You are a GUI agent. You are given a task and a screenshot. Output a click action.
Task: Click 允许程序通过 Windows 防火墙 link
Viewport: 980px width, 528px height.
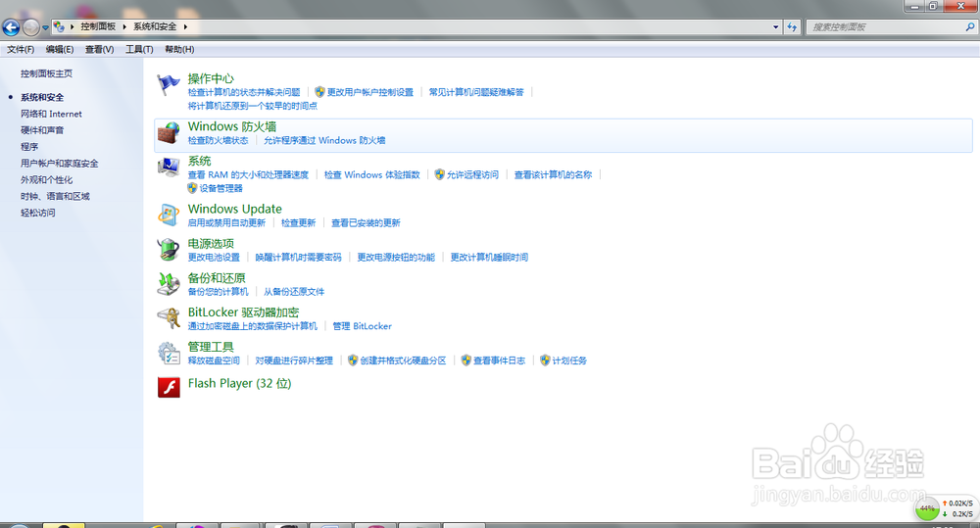click(x=324, y=141)
